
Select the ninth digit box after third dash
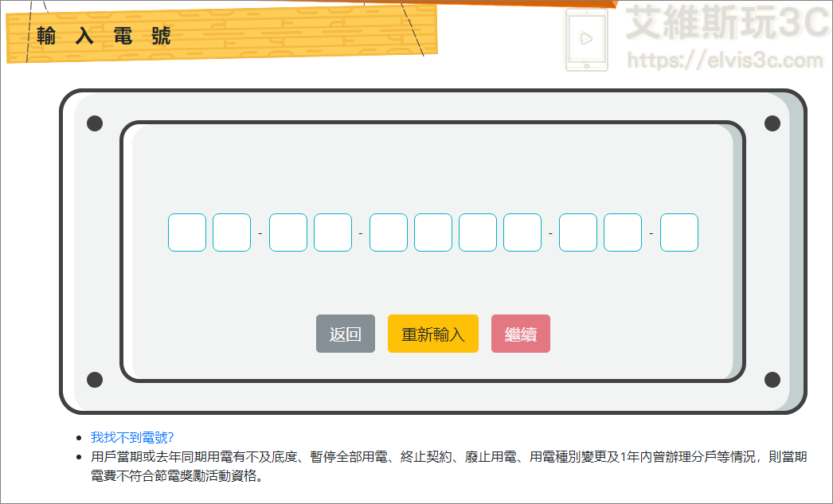coord(578,232)
